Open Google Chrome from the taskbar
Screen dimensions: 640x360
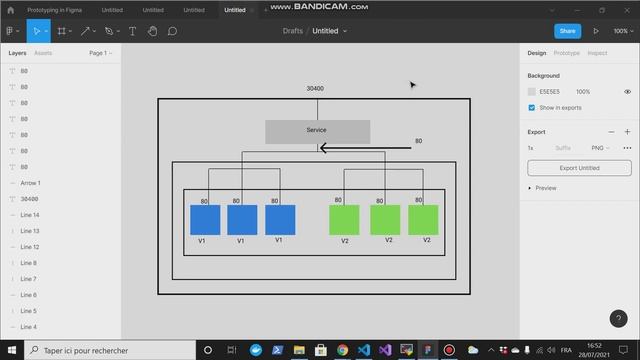[342, 350]
